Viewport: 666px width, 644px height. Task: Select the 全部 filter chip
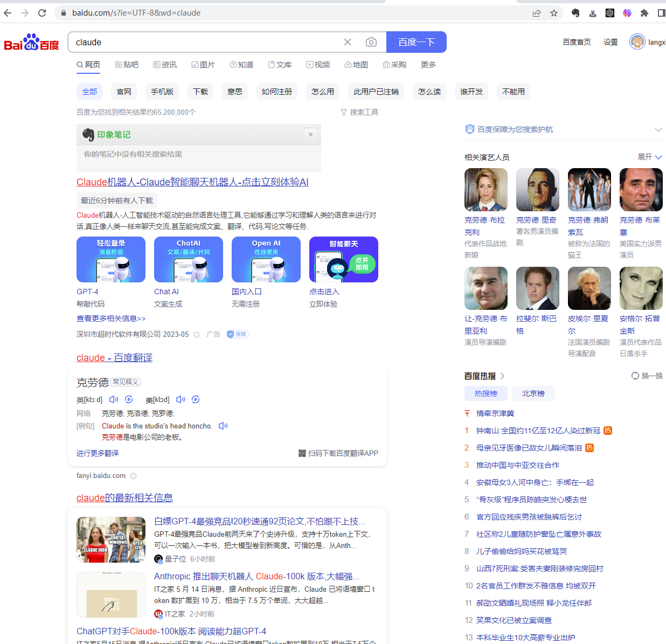[x=89, y=92]
